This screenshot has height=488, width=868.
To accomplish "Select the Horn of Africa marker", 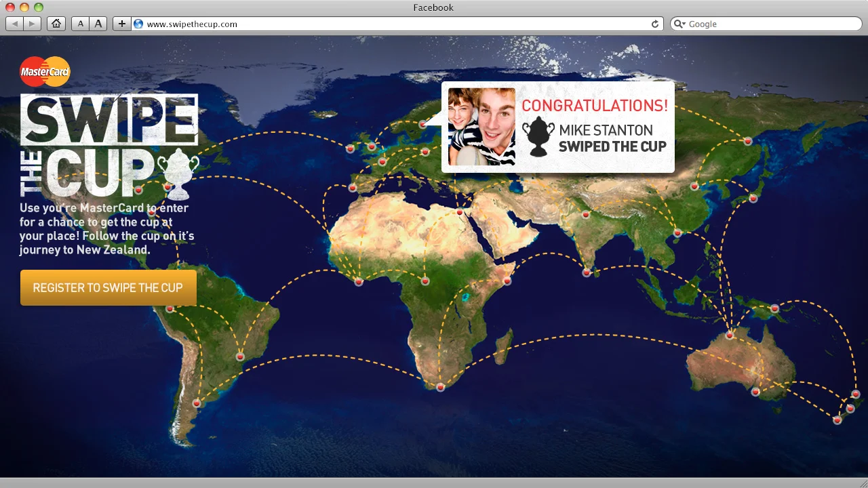I will click(x=507, y=281).
